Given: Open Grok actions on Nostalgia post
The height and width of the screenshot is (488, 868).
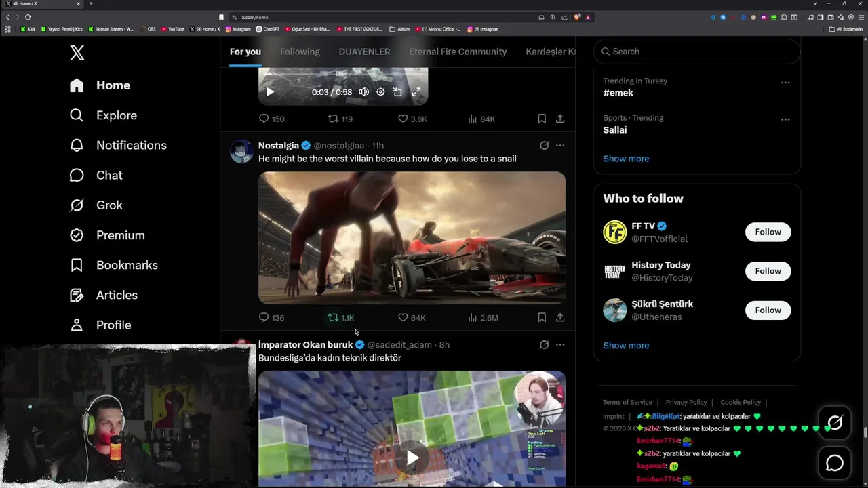Looking at the screenshot, I should tap(544, 146).
